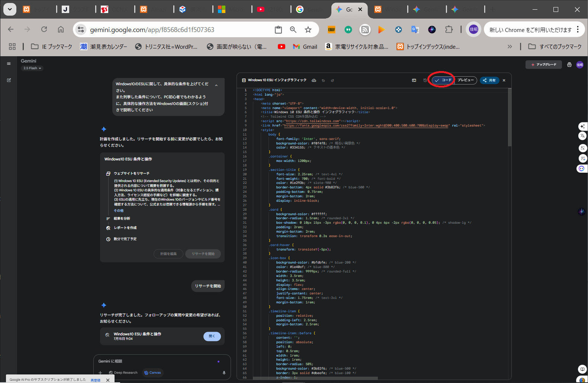Show more bookmarks via double chevron
This screenshot has height=383, width=588.
(x=510, y=47)
